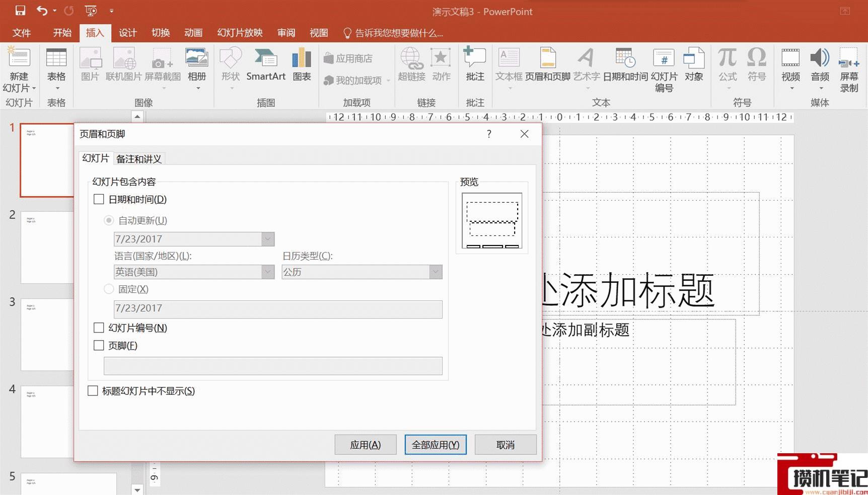Image resolution: width=868 pixels, height=495 pixels.
Task: Enable the Date and time (日期和时间) checkbox
Action: (99, 199)
